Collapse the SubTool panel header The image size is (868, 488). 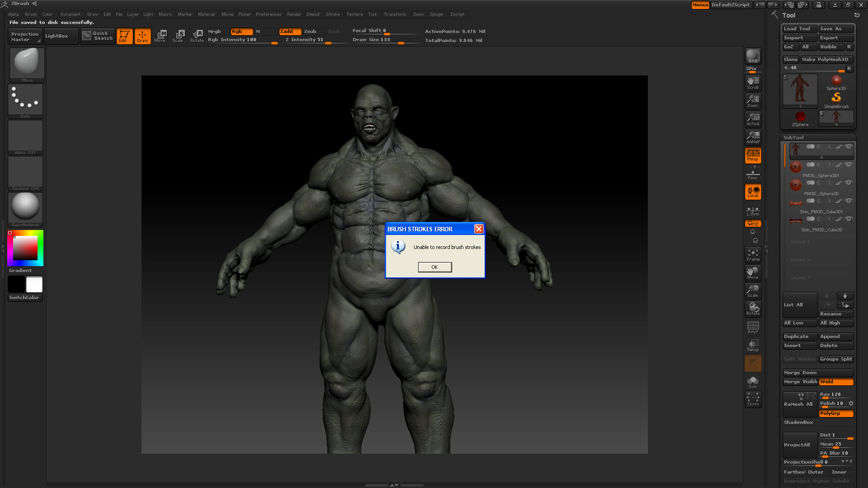(793, 137)
